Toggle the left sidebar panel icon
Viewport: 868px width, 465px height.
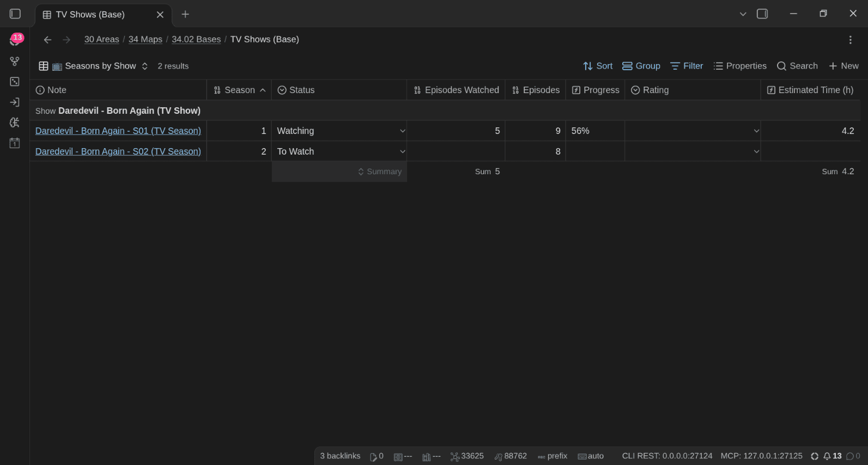(15, 14)
